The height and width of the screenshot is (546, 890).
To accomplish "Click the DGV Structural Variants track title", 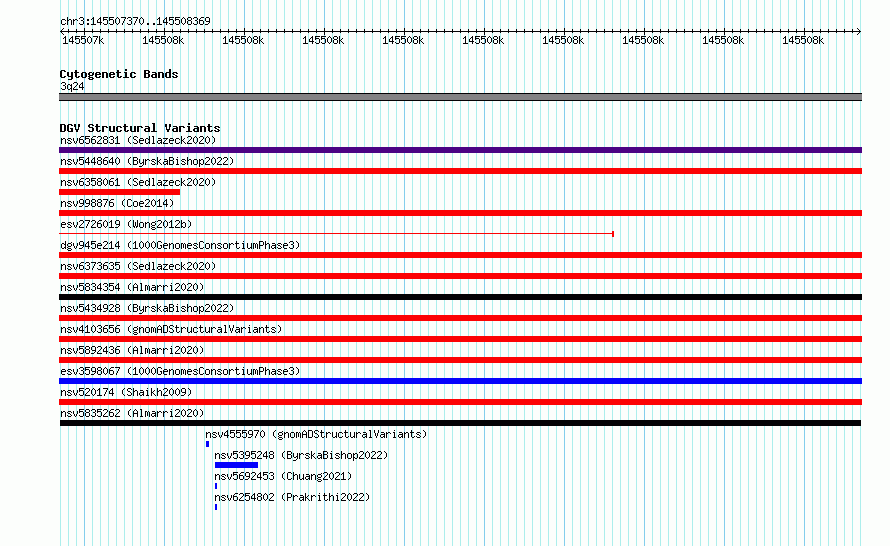I will (x=140, y=128).
